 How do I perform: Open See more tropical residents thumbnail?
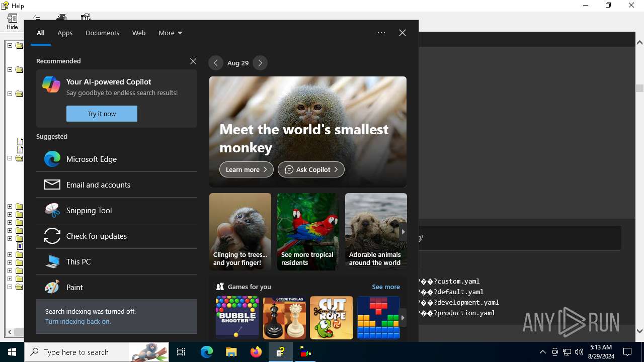pos(308,232)
